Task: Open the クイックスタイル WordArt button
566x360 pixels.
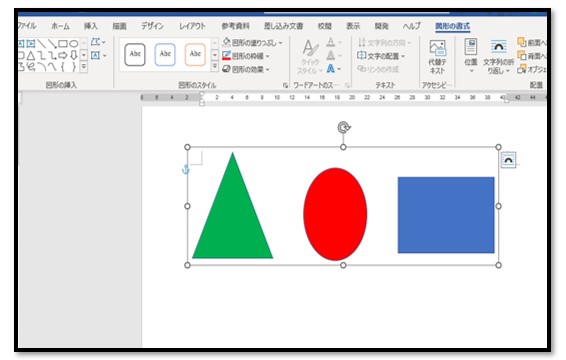Action: [310, 57]
